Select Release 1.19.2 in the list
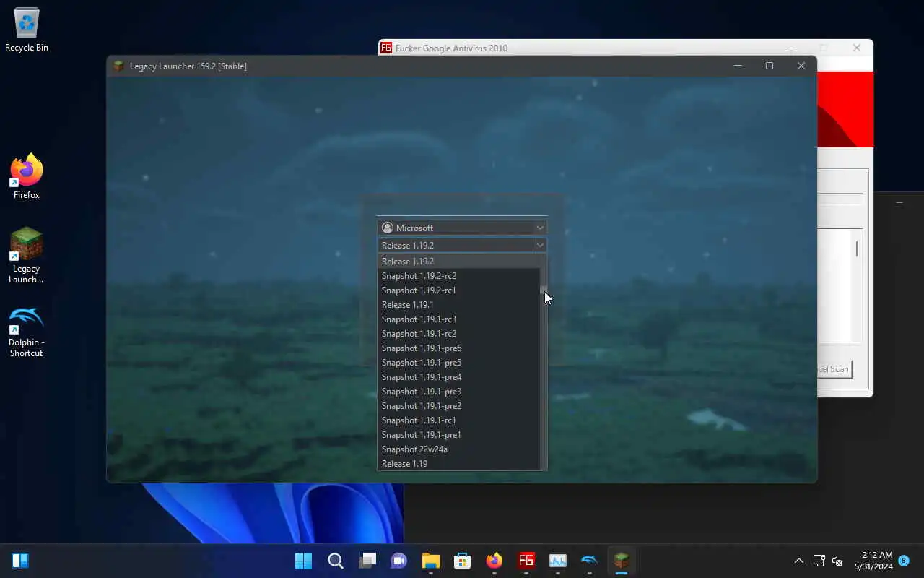This screenshot has height=578, width=924. pyautogui.click(x=458, y=262)
